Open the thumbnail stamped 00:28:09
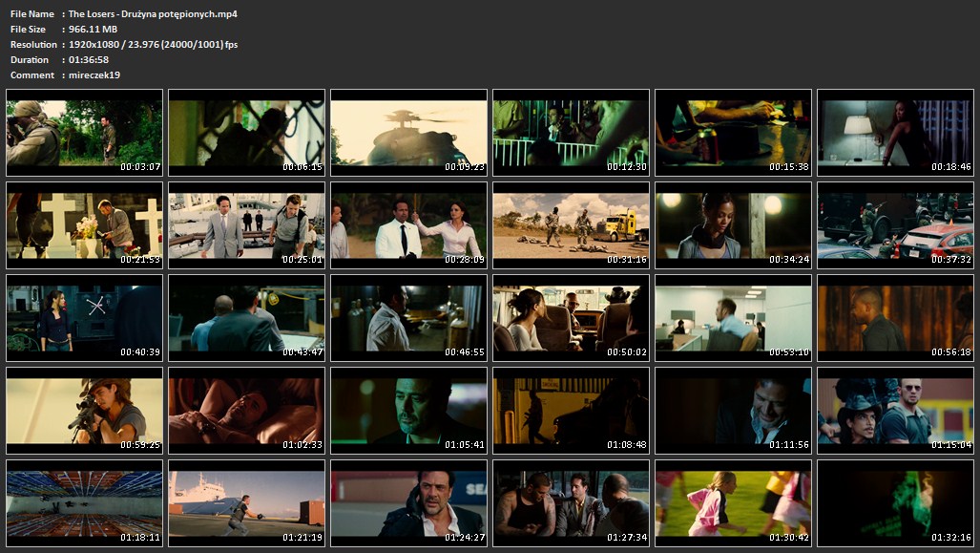The image size is (980, 553). coord(408,225)
